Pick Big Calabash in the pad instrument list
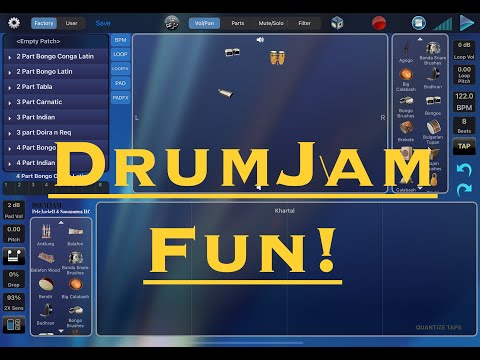The height and width of the screenshot is (360, 480). click(x=75, y=288)
